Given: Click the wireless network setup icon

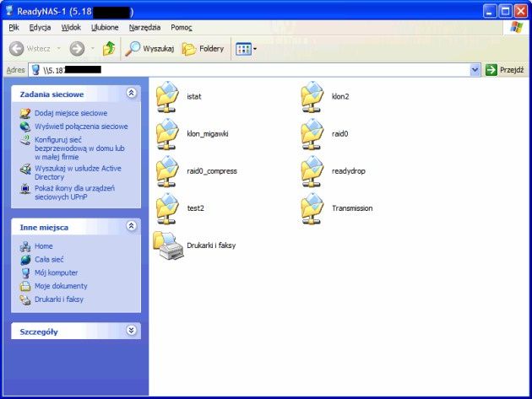Looking at the screenshot, I should click(x=25, y=140).
